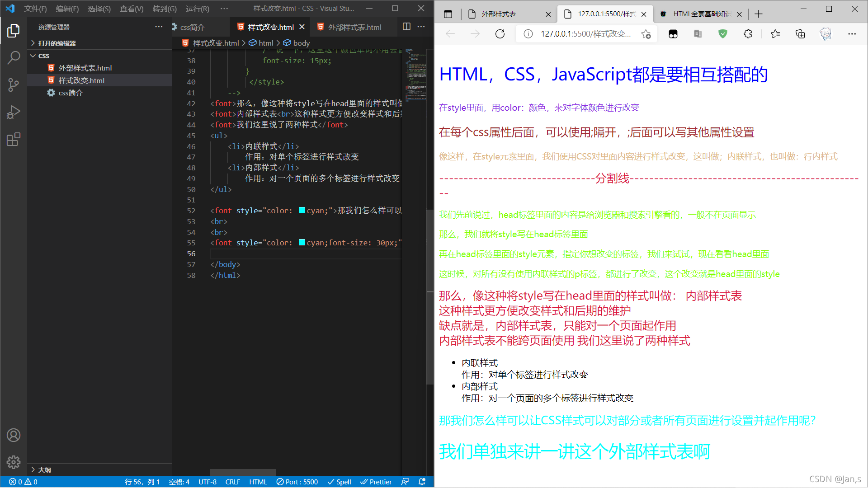Click the browser address bar
868x488 pixels.
tap(585, 34)
